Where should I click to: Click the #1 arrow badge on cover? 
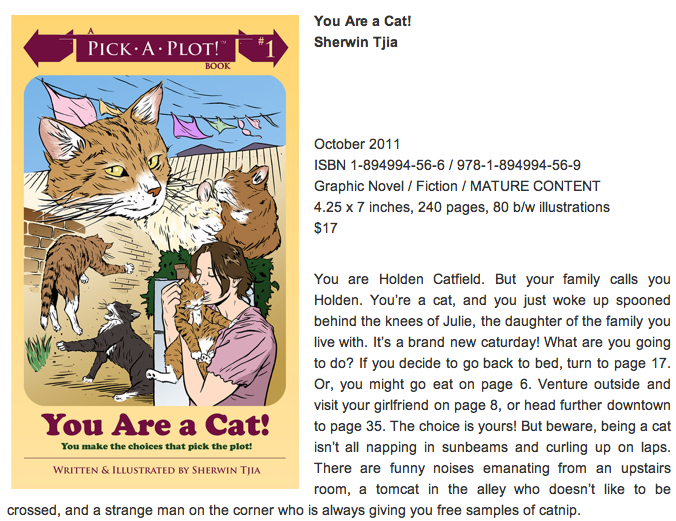click(x=263, y=47)
